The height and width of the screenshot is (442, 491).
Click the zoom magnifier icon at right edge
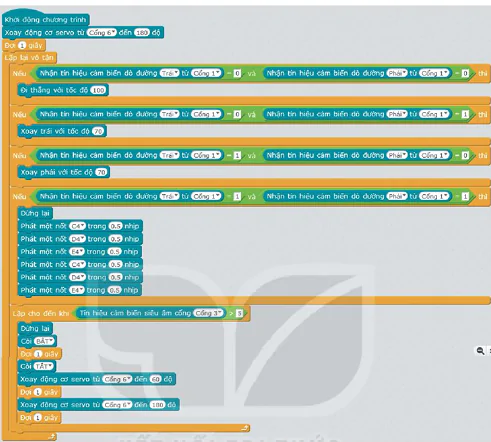coord(480,351)
